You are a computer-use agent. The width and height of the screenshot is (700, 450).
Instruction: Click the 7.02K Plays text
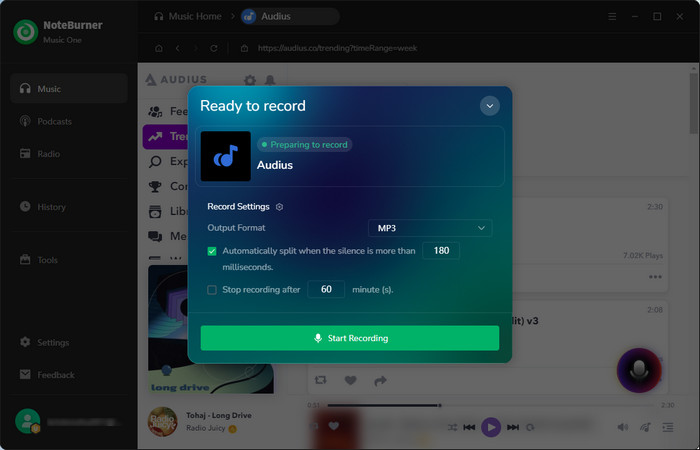pos(643,255)
